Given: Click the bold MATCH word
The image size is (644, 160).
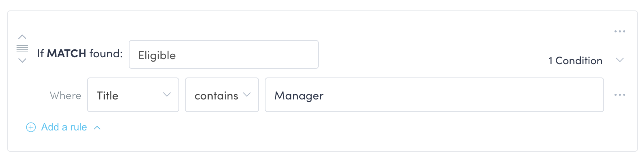Looking at the screenshot, I should click(67, 54).
